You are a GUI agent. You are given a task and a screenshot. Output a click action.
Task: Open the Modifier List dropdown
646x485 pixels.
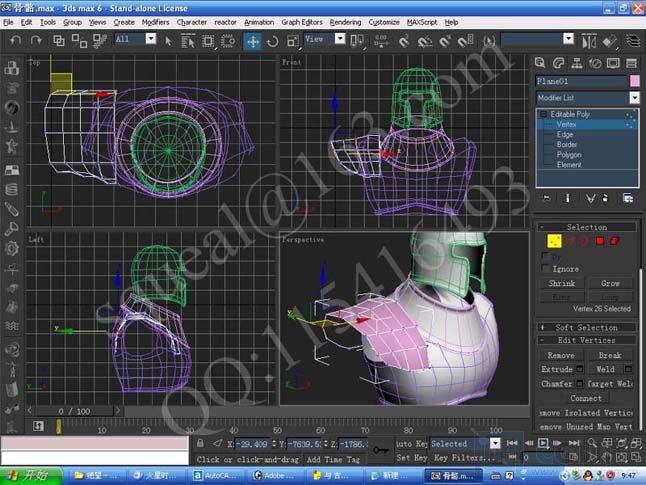[x=634, y=98]
